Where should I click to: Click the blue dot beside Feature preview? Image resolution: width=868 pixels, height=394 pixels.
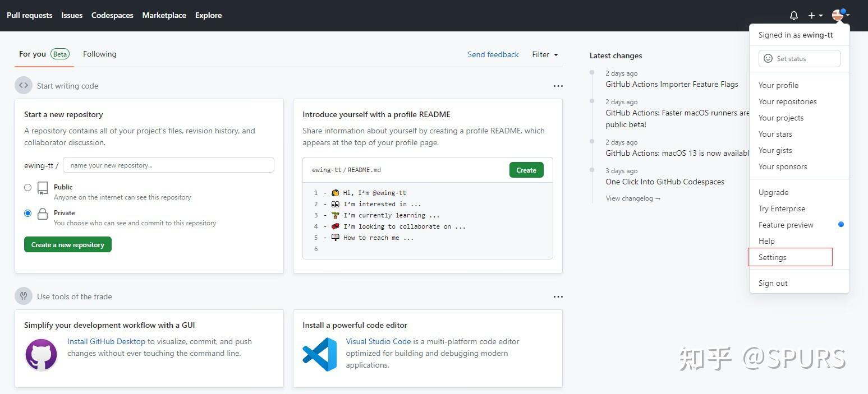[841, 224]
